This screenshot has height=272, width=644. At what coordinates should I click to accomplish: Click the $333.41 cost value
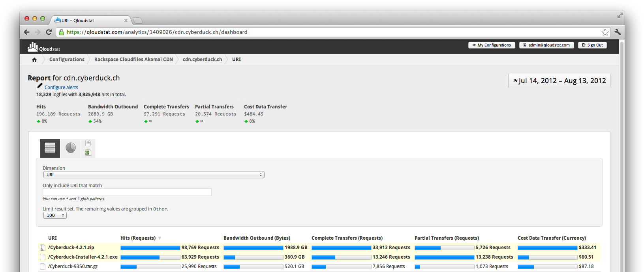(x=588, y=248)
